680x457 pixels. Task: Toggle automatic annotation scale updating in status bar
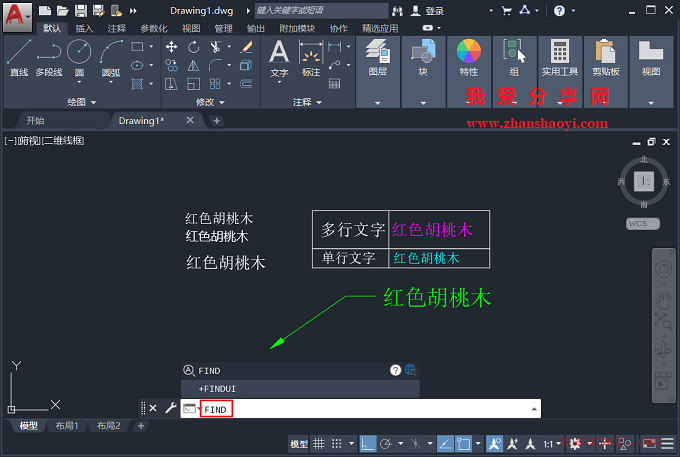click(512, 444)
